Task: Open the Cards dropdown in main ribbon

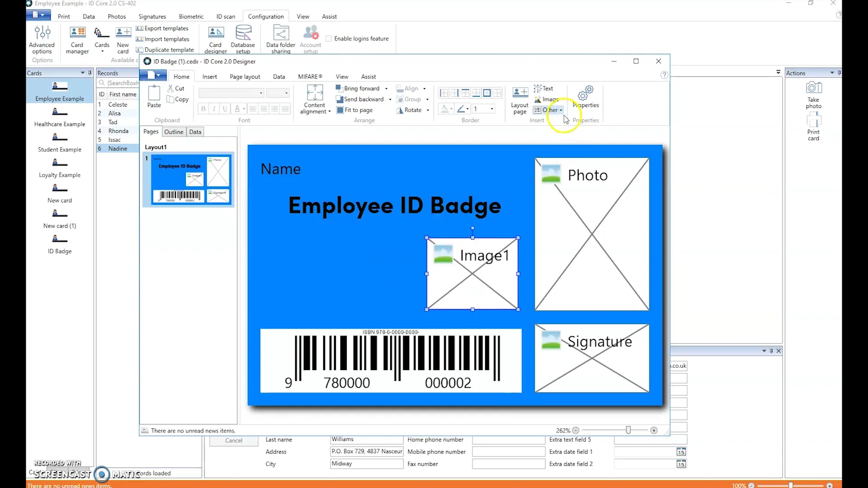Action: pos(102,40)
